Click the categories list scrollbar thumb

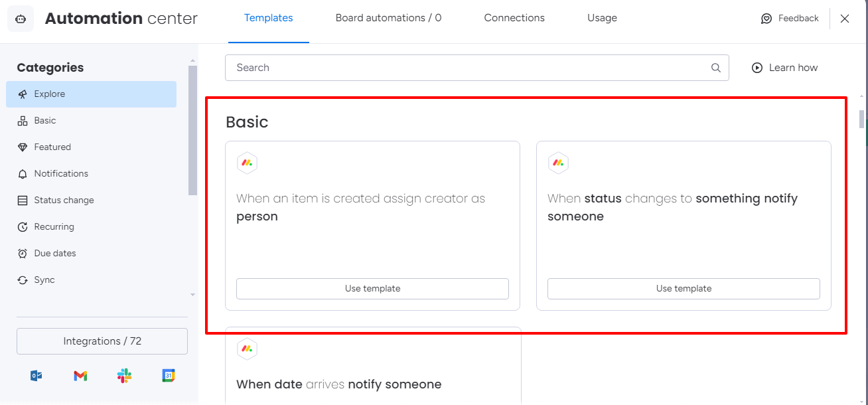click(192, 131)
